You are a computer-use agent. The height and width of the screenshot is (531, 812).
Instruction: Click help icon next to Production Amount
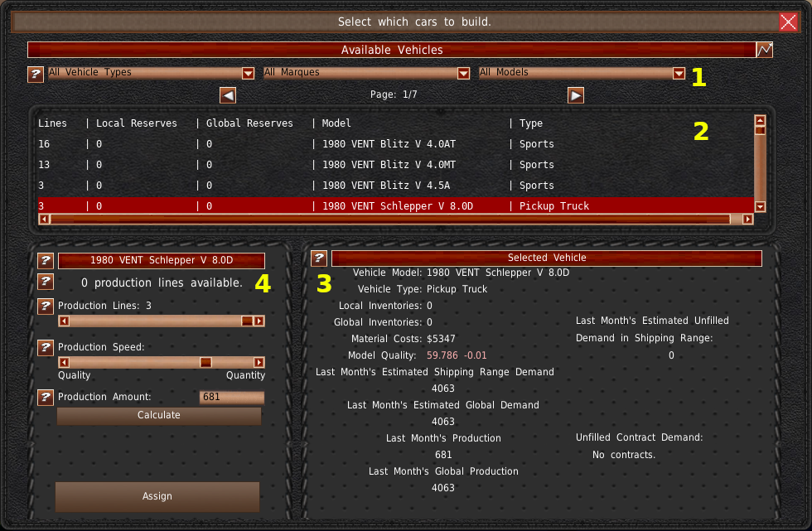[46, 398]
